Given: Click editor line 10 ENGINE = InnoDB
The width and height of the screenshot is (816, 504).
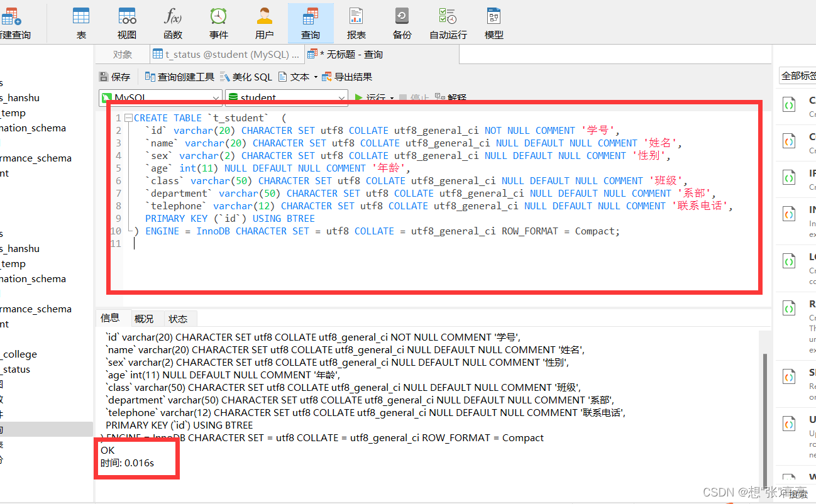Looking at the screenshot, I should [377, 231].
